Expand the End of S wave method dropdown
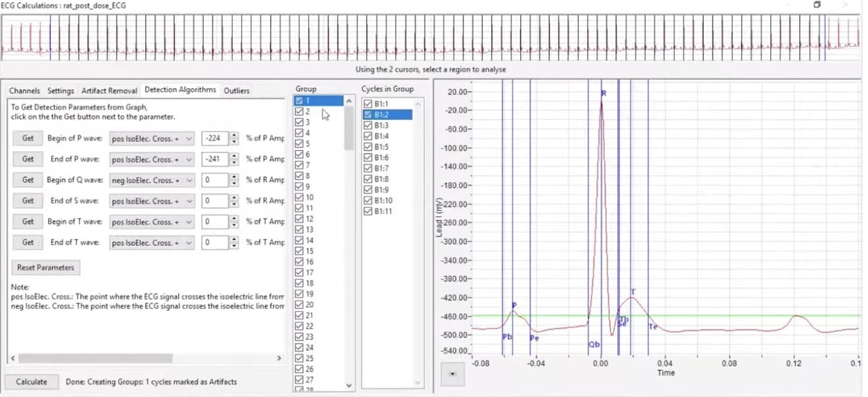 click(153, 201)
